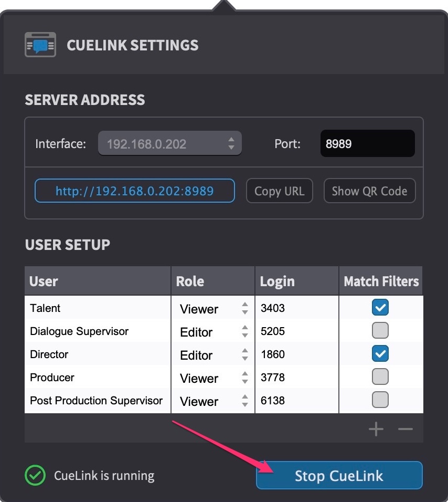Click Copy URL button
The width and height of the screenshot is (448, 502).
[x=280, y=191]
